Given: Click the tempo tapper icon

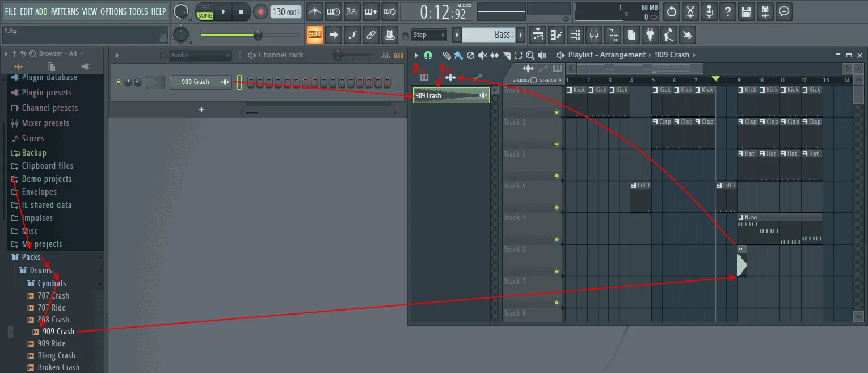Looking at the screenshot, I should [x=669, y=35].
